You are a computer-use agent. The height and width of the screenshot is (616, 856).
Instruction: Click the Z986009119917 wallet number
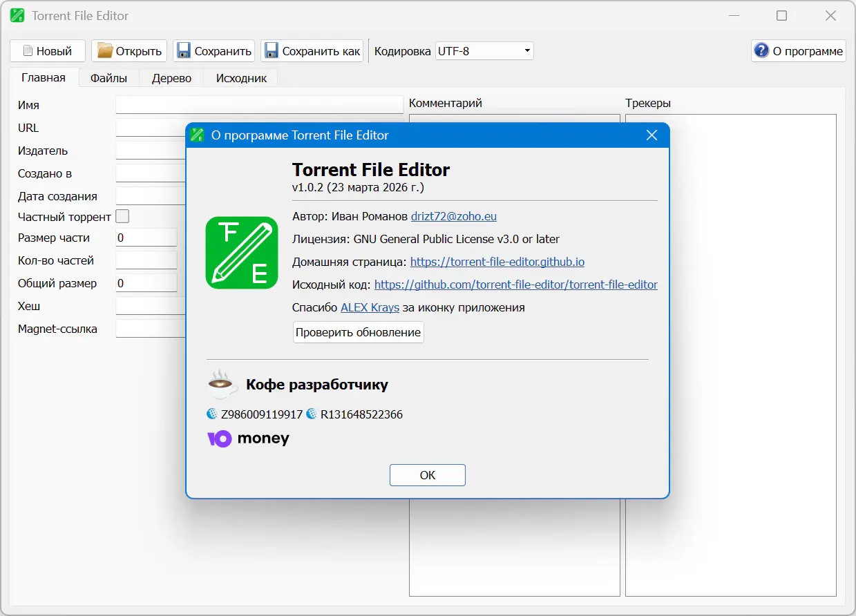[262, 414]
